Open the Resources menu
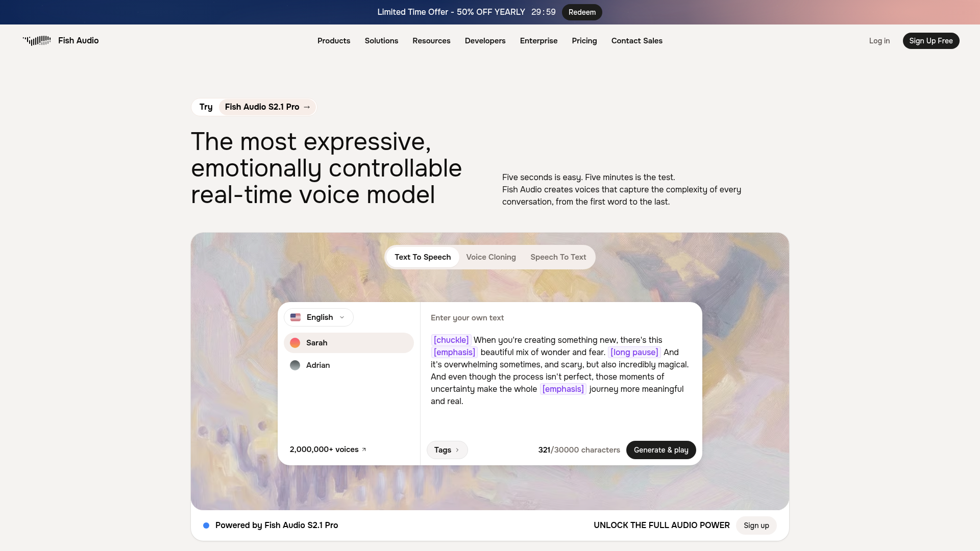This screenshot has height=551, width=980. 431,41
